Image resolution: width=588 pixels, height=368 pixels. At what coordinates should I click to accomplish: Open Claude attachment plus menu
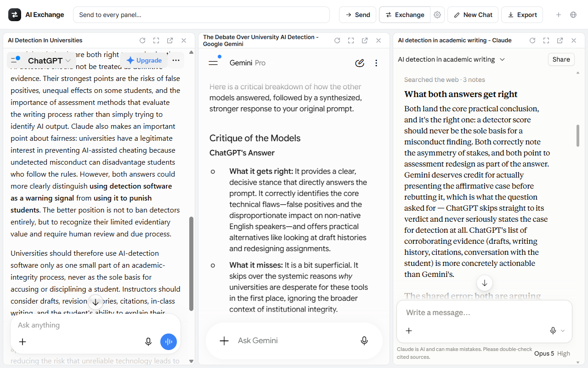[x=409, y=330]
